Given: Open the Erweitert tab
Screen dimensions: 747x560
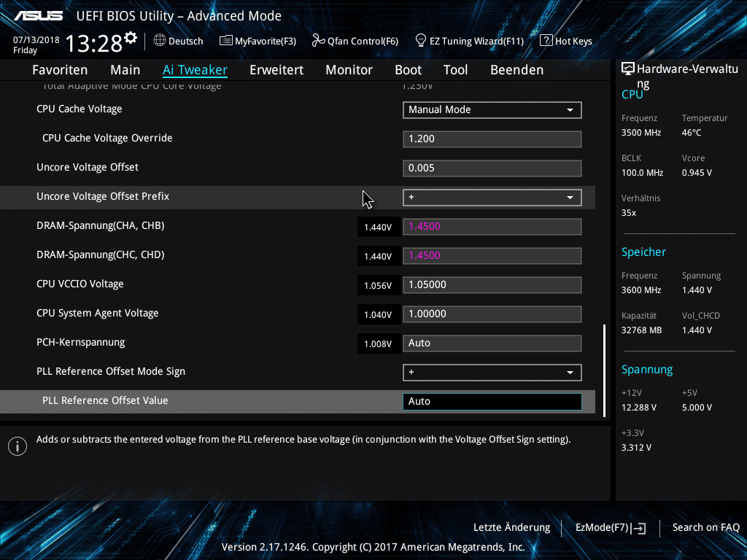Looking at the screenshot, I should [276, 70].
